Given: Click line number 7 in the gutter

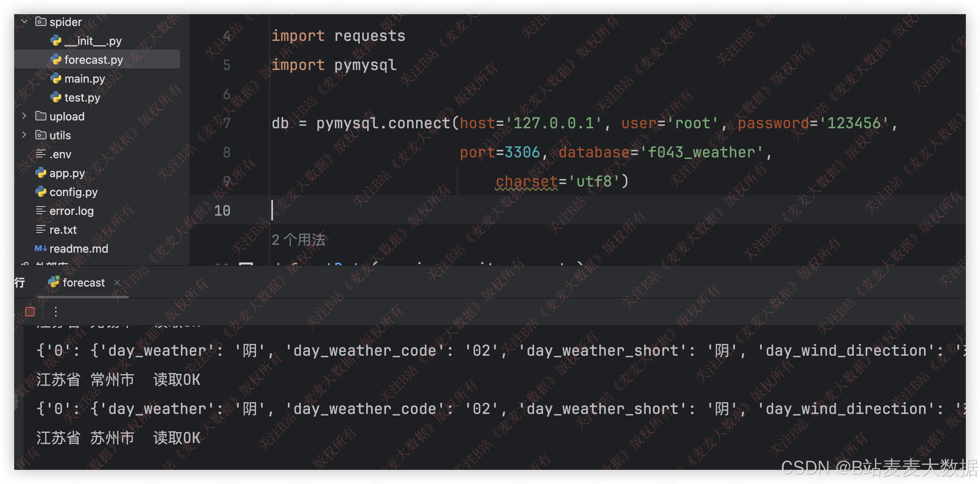Looking at the screenshot, I should pyautogui.click(x=227, y=123).
